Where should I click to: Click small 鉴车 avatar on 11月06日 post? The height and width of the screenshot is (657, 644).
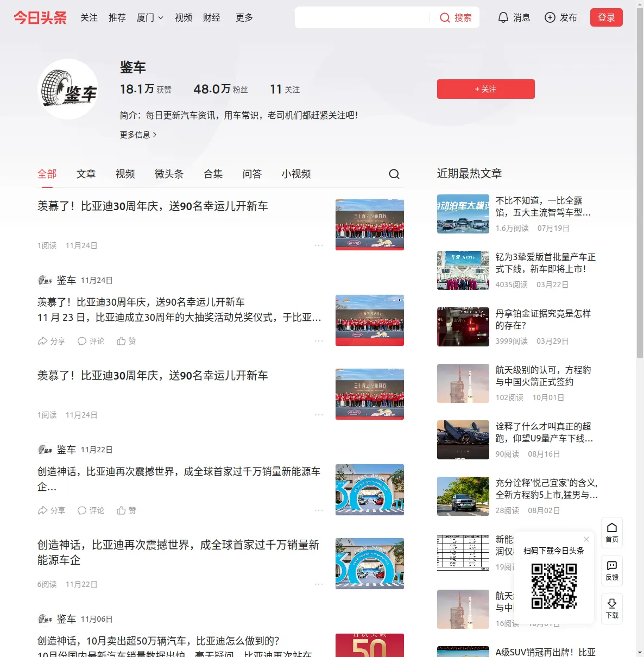pos(45,619)
